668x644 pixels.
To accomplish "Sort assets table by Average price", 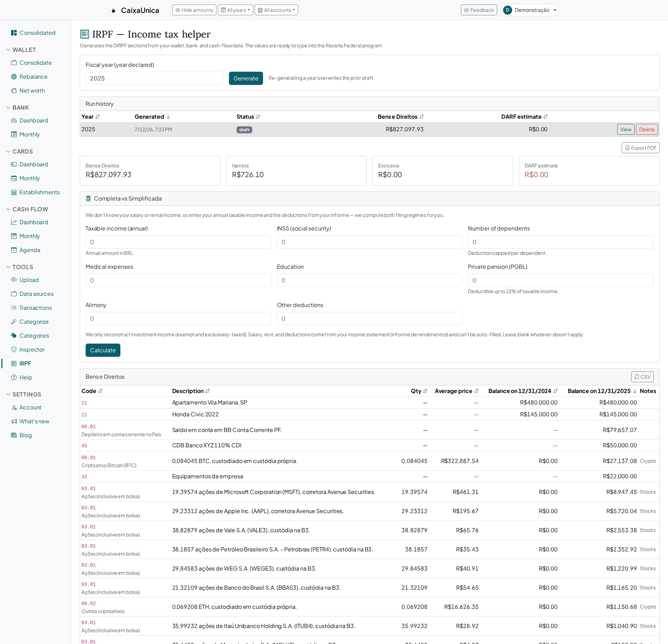I will [x=457, y=391].
